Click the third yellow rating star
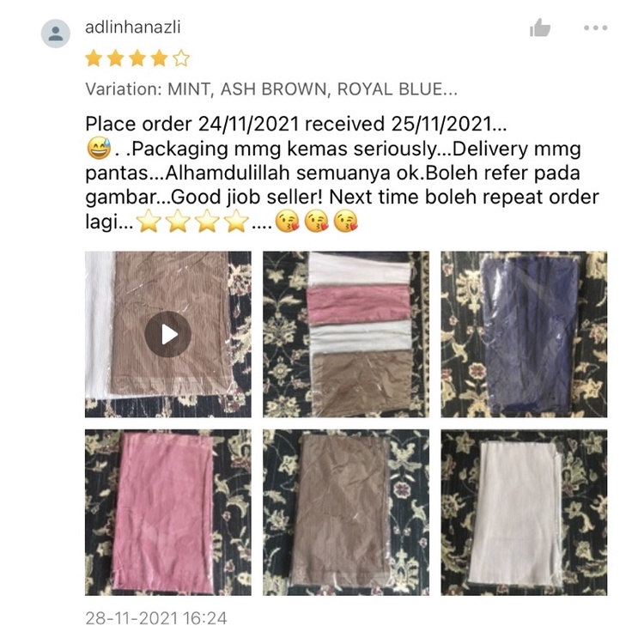The width and height of the screenshot is (644, 644). tap(137, 58)
